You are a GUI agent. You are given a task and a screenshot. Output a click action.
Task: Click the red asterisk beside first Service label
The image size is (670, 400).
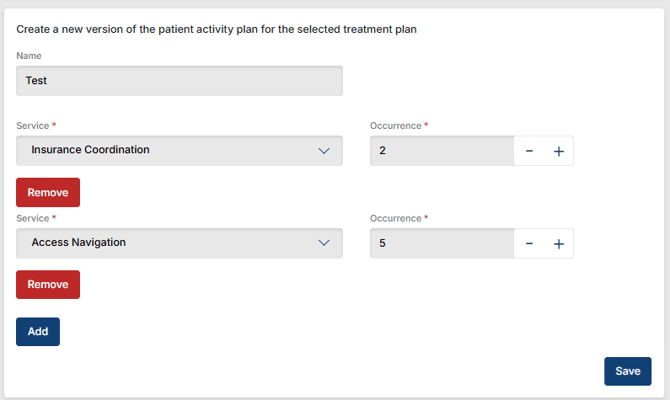pos(53,125)
